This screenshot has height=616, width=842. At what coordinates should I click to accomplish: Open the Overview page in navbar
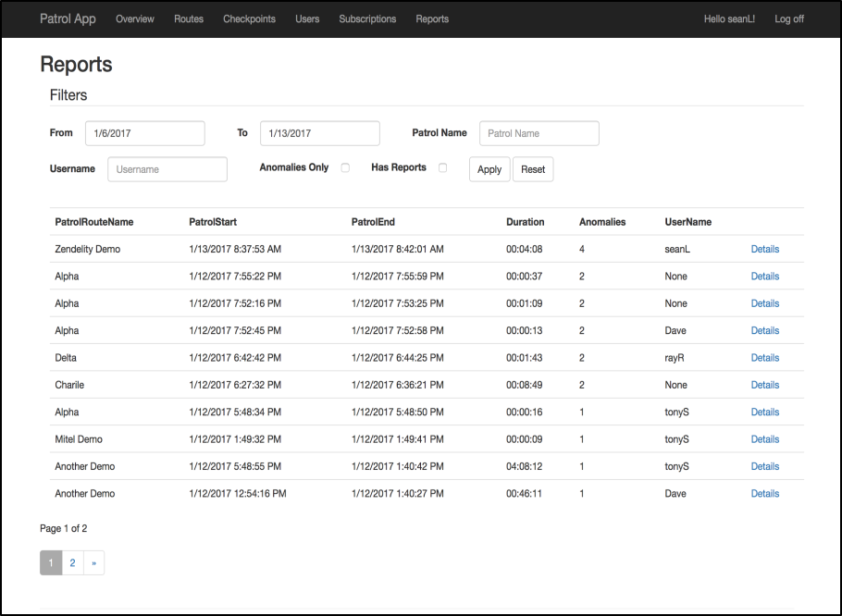tap(135, 19)
